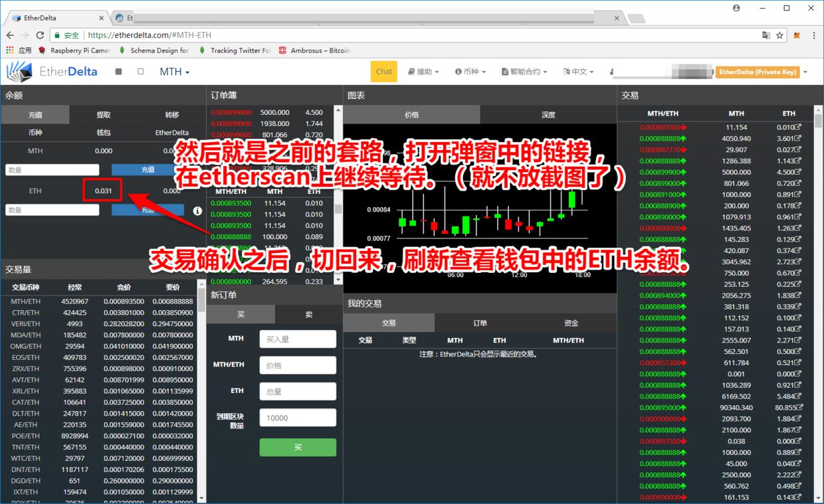Open the 智能合约 smart contract dropdown

pos(524,72)
